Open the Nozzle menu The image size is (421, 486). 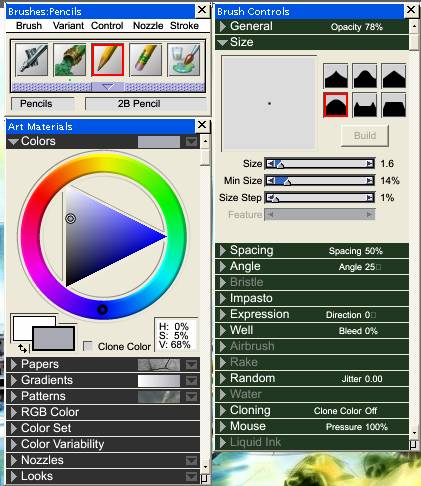[148, 26]
